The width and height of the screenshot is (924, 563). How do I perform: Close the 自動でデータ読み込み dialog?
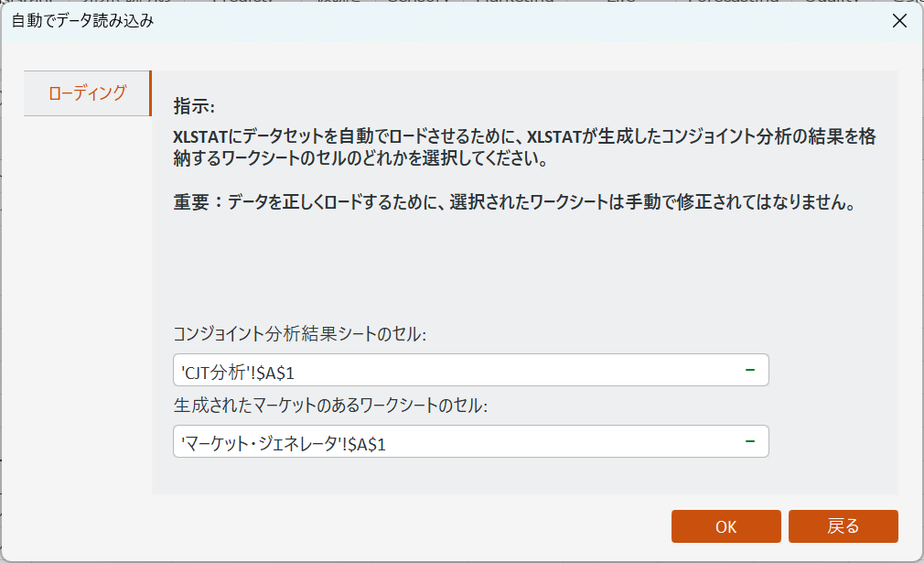tap(899, 22)
